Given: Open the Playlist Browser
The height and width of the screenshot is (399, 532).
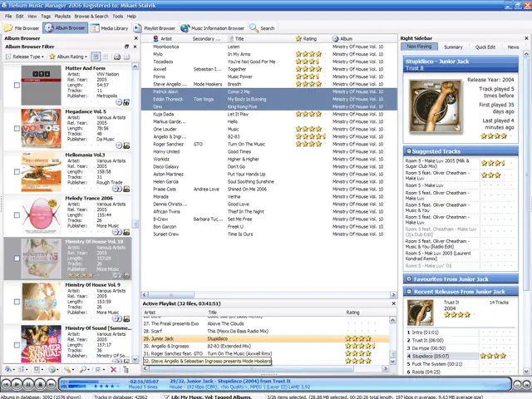Looking at the screenshot, I should 155,28.
